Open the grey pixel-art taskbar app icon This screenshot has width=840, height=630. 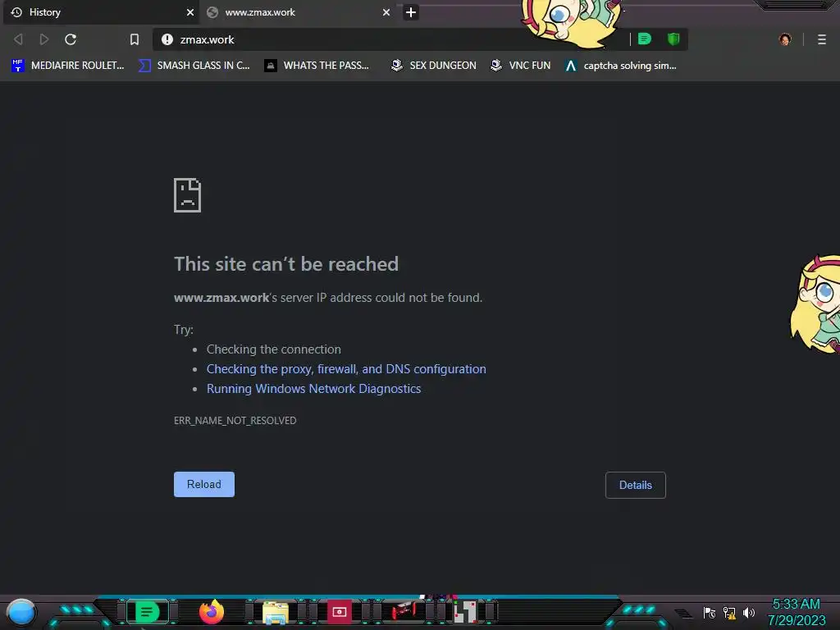(x=465, y=612)
